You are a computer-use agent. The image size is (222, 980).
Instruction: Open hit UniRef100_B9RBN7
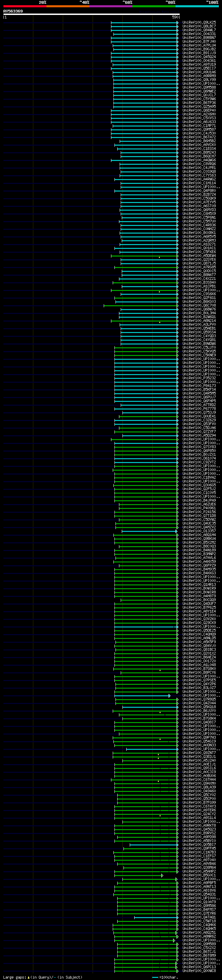pos(199,38)
